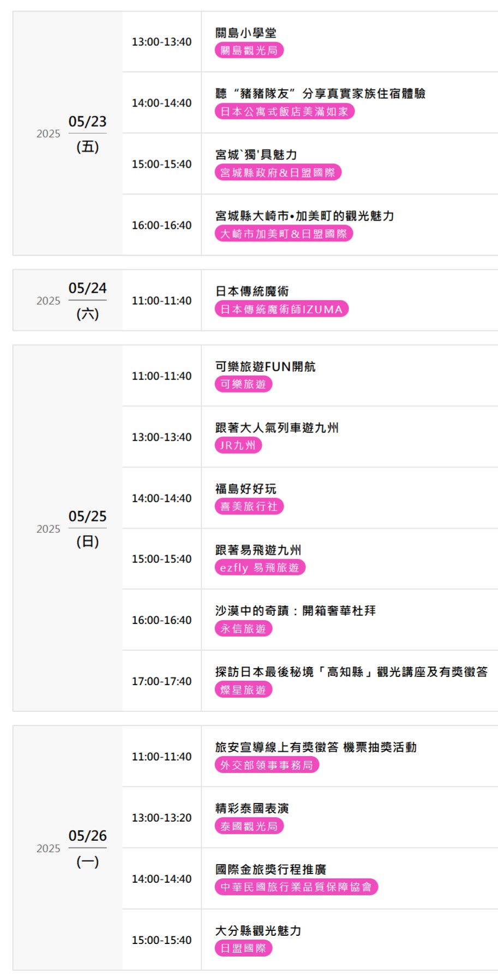The width and height of the screenshot is (498, 980).
Task: Open the 宮城縣政府&日盟國際 organizer tag
Action: pyautogui.click(x=278, y=173)
